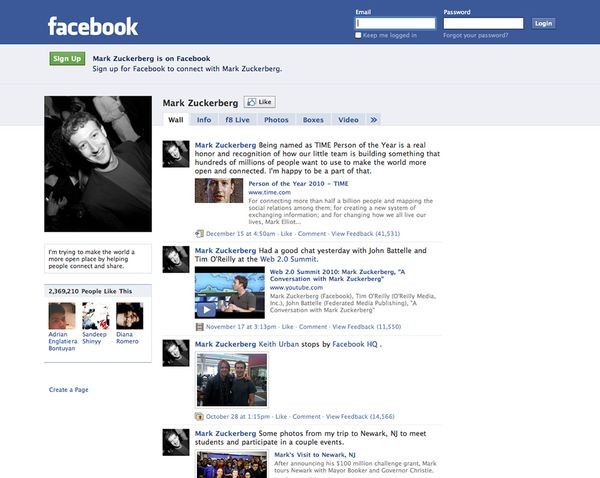Screen dimensions: 600x478
Task: Click the December 15 at 4:50am timestamp
Action: [x=240, y=233]
